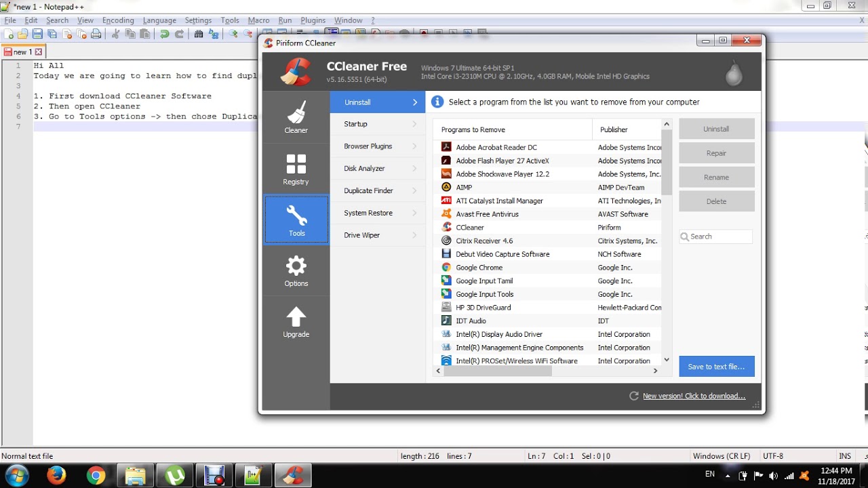Expand the Browser Plugins chevron

415,146
